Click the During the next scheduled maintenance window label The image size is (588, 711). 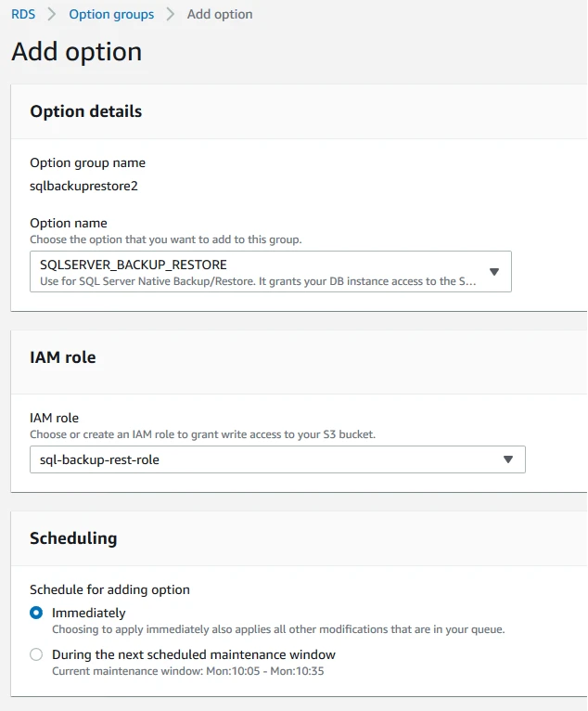(x=194, y=654)
